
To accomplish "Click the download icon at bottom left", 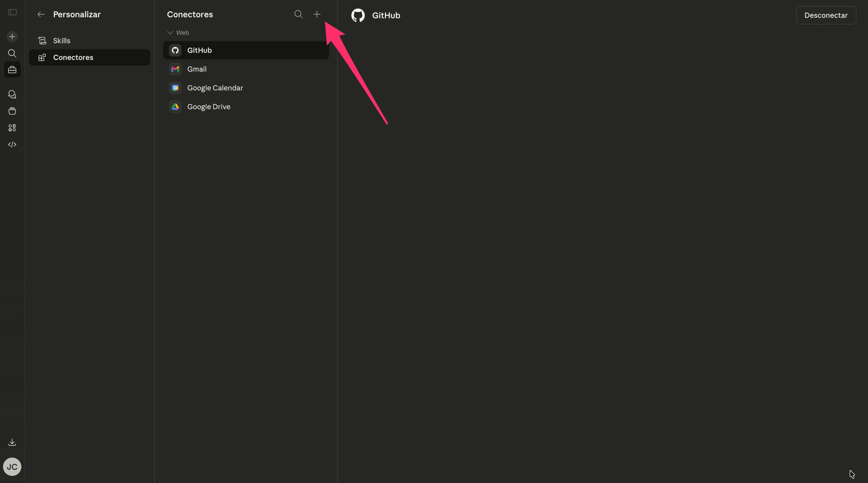I will tap(12, 442).
